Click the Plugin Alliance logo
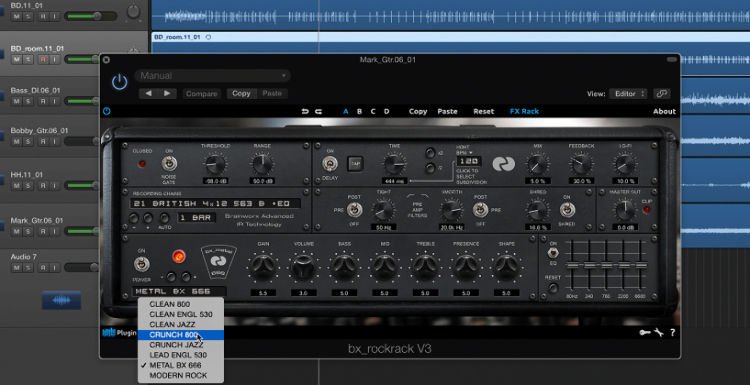Viewport: 750px width, 385px height. [120, 333]
